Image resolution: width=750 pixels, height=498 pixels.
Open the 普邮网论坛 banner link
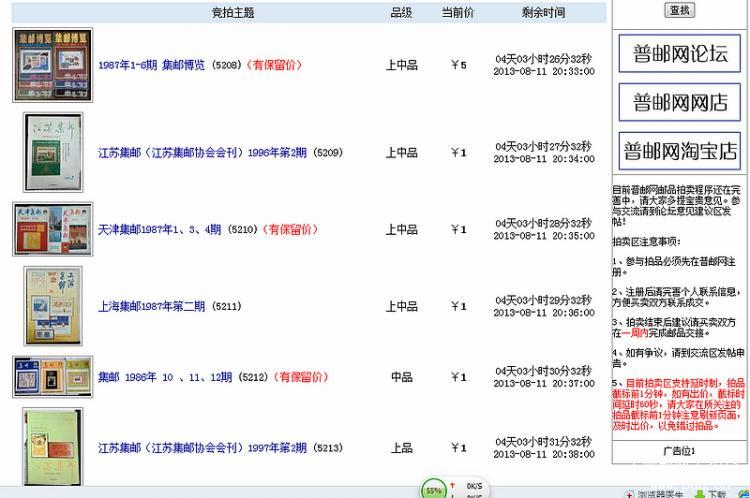679,54
